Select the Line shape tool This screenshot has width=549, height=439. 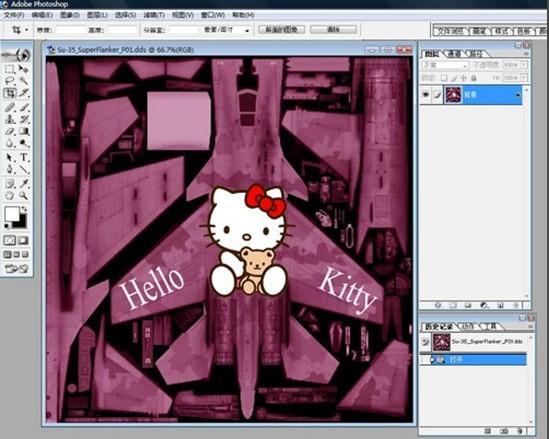(23, 170)
